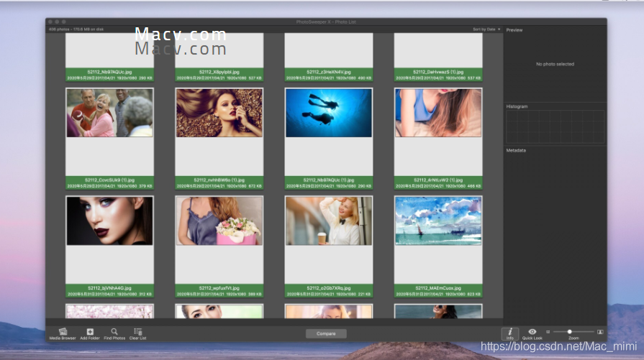
Task: Select the flower box bouquet thumbnail
Action: [x=219, y=221]
